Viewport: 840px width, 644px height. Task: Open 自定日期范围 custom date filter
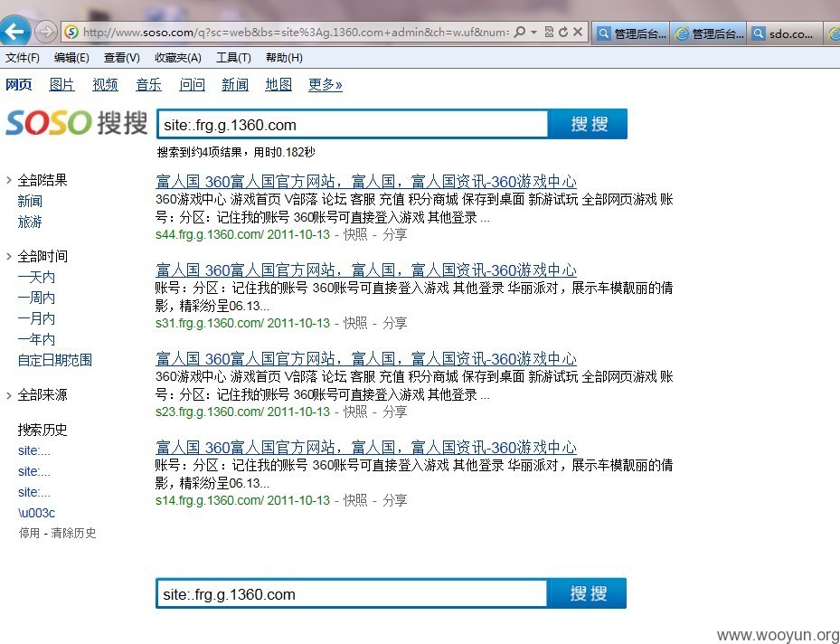[x=54, y=360]
